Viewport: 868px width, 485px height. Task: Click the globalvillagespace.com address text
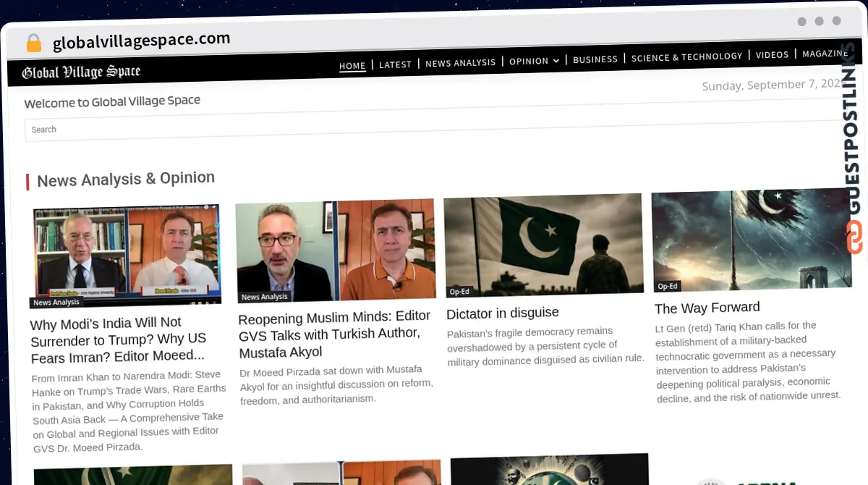click(x=141, y=41)
